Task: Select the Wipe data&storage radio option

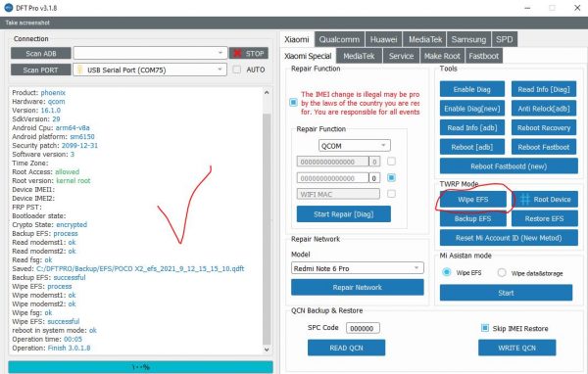Action: (x=502, y=273)
